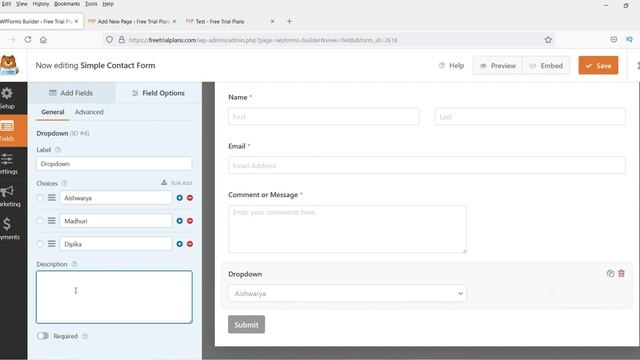Viewport: 640px width, 360px height.
Task: Open help tooltip for Choices
Action: click(64, 183)
